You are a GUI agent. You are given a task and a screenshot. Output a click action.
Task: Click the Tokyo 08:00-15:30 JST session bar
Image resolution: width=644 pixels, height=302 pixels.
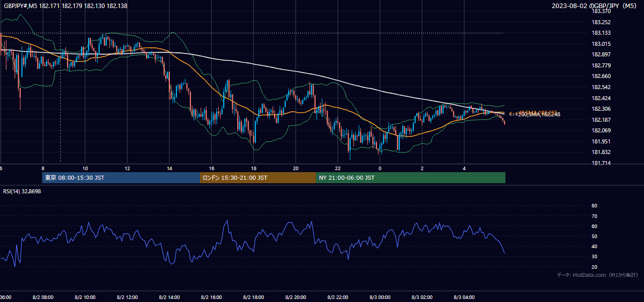point(121,178)
